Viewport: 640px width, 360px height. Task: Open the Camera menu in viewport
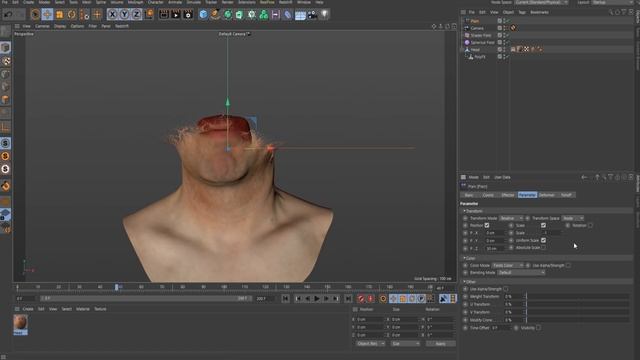[x=42, y=26]
